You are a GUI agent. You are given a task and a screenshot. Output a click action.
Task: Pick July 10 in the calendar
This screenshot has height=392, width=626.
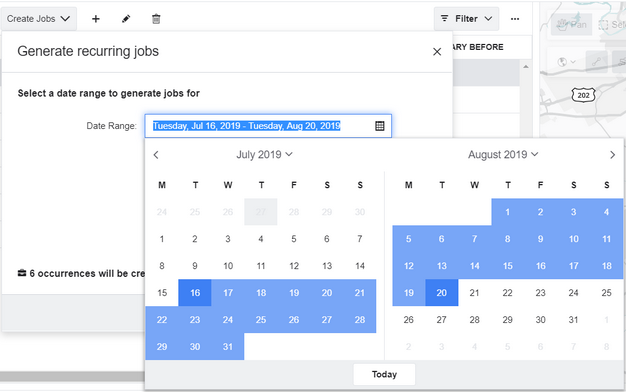[x=228, y=266]
